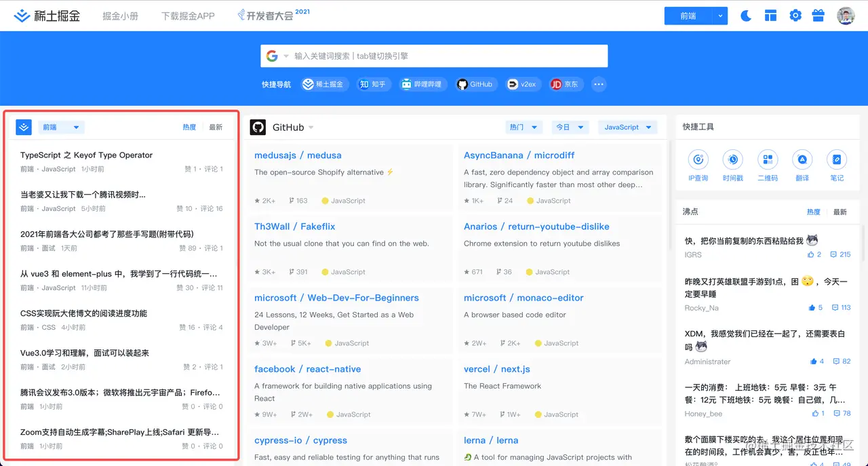Open the JavaScript language filter dropdown
The image size is (868, 466).
tap(628, 127)
